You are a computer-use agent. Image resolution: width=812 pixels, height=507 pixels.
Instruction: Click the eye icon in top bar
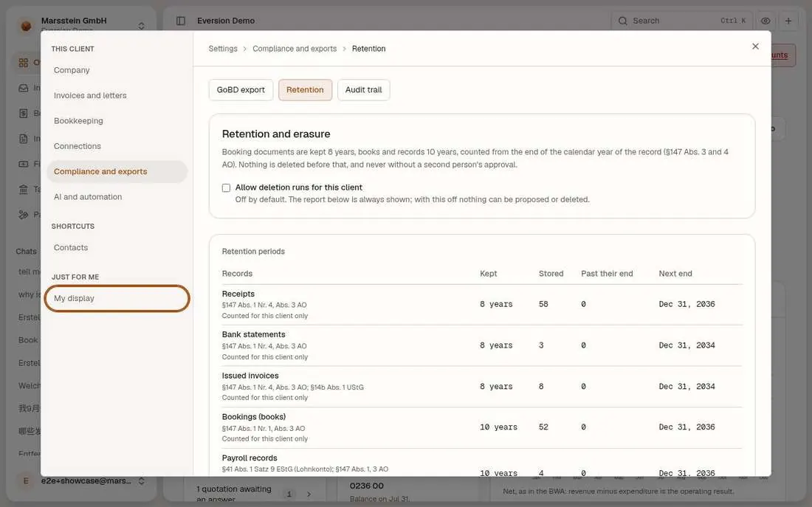coord(765,21)
